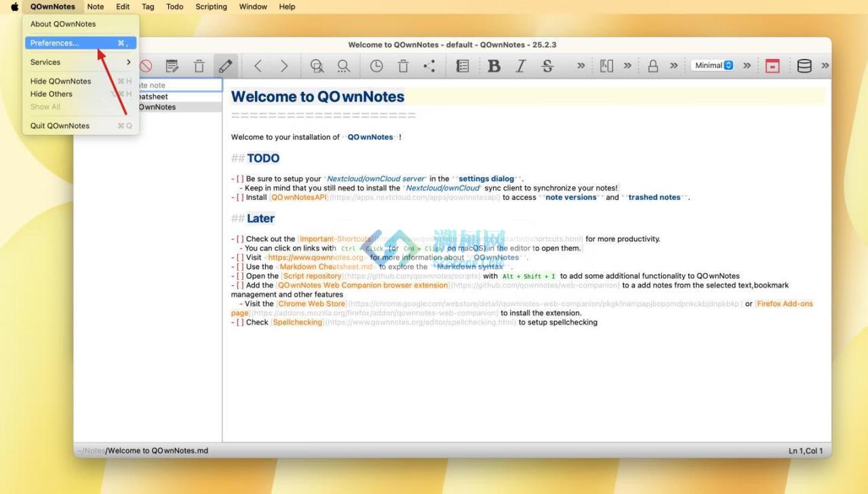This screenshot has height=494, width=868.
Task: Click the red window icon in the toolbar
Action: pos(772,66)
